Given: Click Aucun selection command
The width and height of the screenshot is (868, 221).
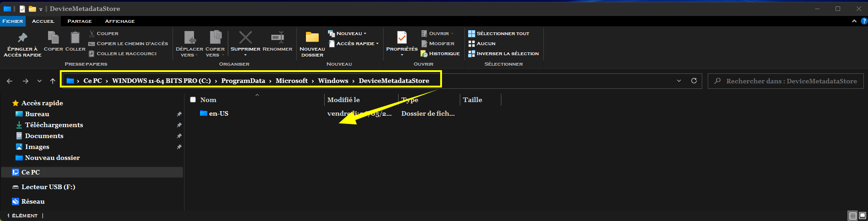Looking at the screenshot, I should tap(482, 43).
